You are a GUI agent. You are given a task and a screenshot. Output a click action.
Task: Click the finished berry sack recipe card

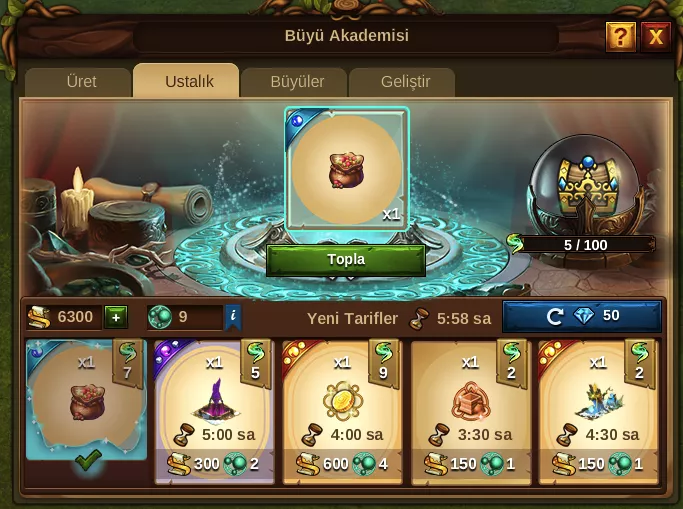point(86,400)
